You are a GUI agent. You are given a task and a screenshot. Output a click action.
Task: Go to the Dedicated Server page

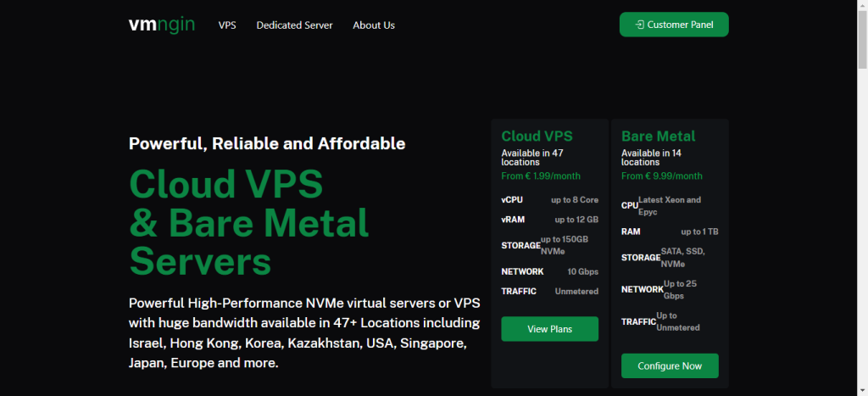[x=294, y=25]
